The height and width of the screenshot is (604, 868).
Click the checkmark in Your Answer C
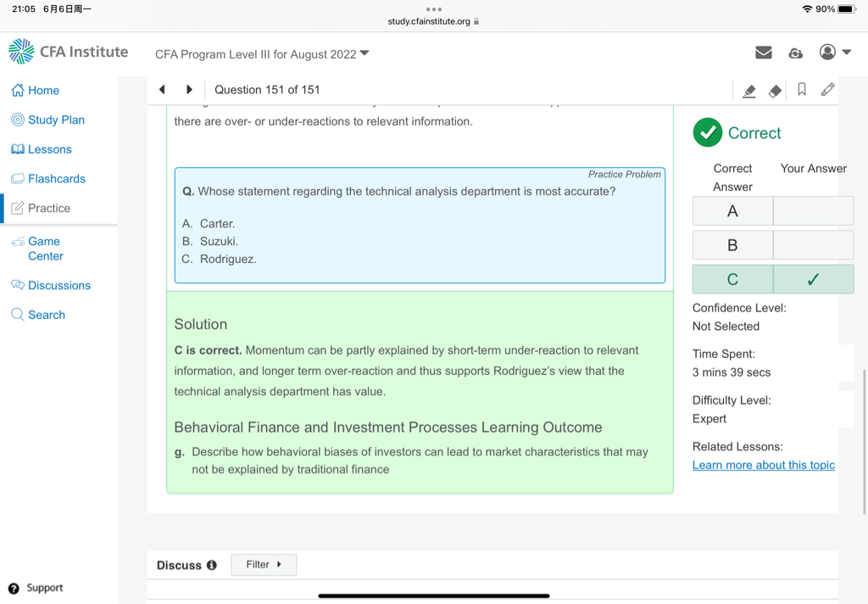tap(813, 279)
